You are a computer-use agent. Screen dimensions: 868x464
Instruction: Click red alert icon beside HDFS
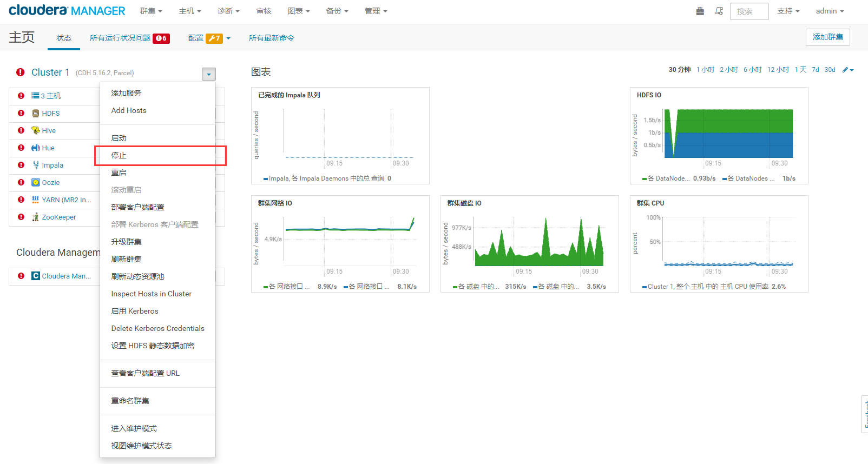(x=21, y=113)
